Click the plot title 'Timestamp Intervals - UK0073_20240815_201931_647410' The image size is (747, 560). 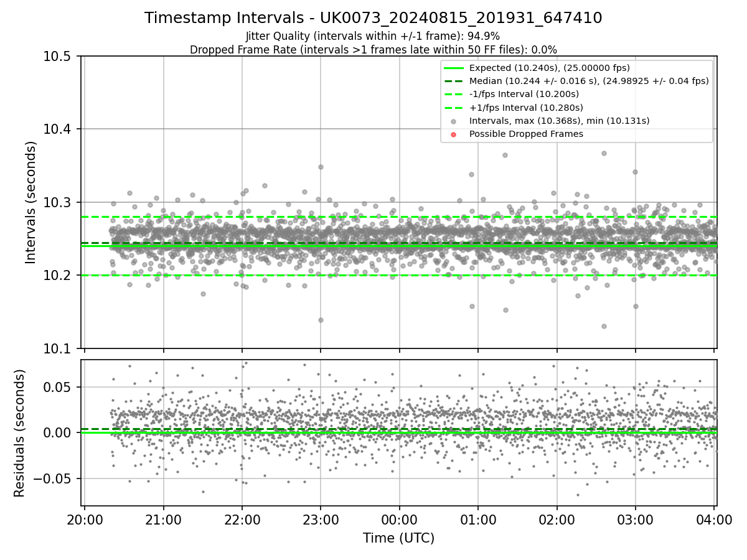(x=374, y=18)
